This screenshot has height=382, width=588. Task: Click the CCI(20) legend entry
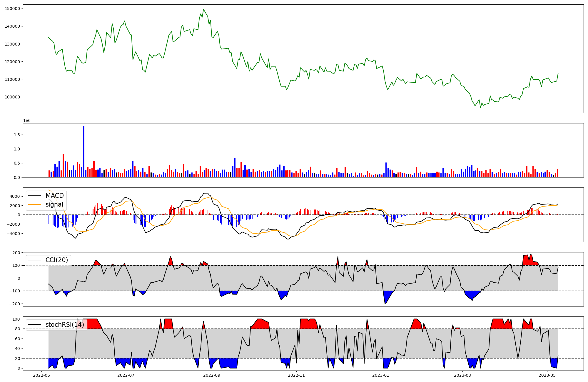[56, 260]
